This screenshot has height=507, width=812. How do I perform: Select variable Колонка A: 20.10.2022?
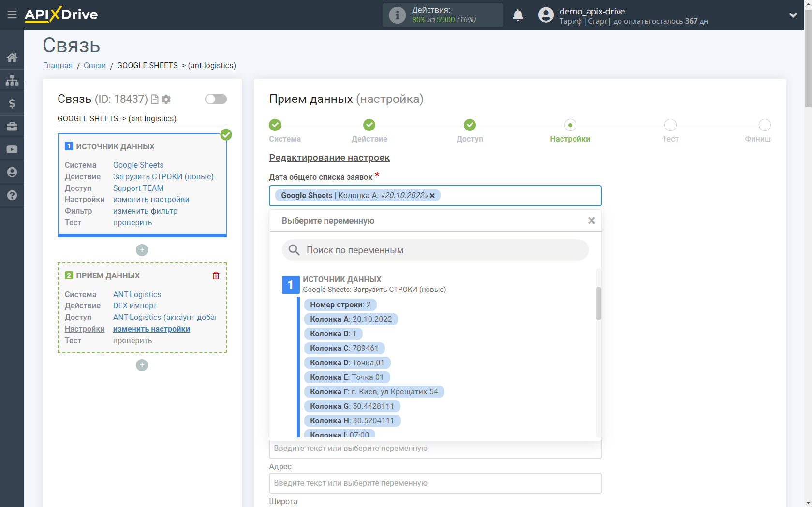[x=351, y=319]
